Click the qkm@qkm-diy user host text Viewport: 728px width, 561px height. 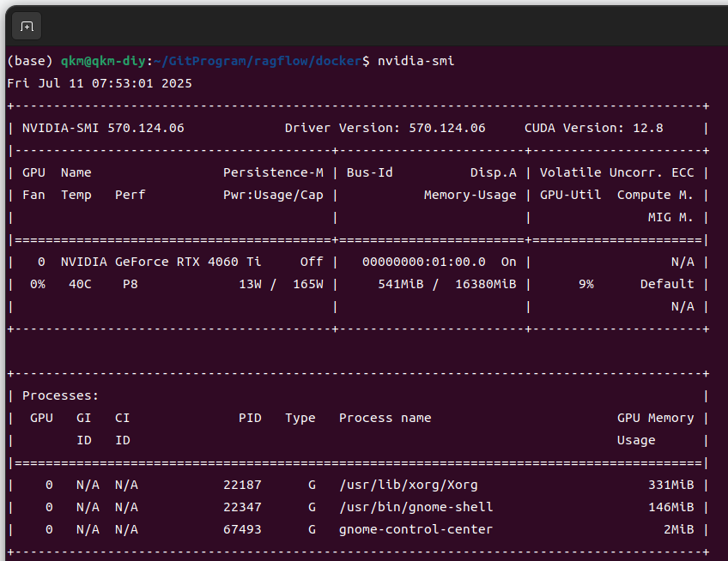click(x=103, y=61)
